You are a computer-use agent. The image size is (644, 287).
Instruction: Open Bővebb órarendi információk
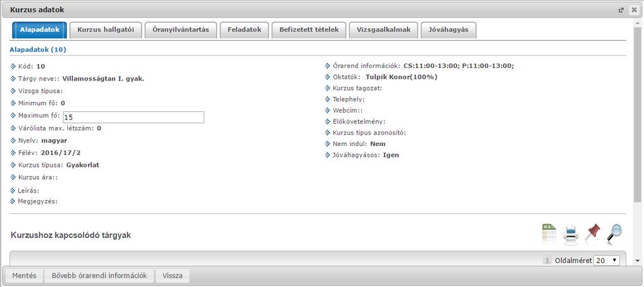[99, 276]
